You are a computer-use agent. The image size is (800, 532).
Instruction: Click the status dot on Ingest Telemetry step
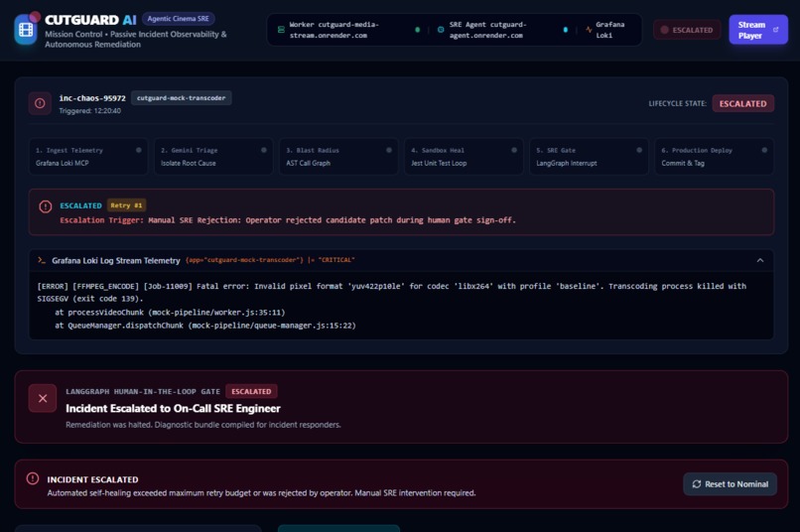point(138,150)
